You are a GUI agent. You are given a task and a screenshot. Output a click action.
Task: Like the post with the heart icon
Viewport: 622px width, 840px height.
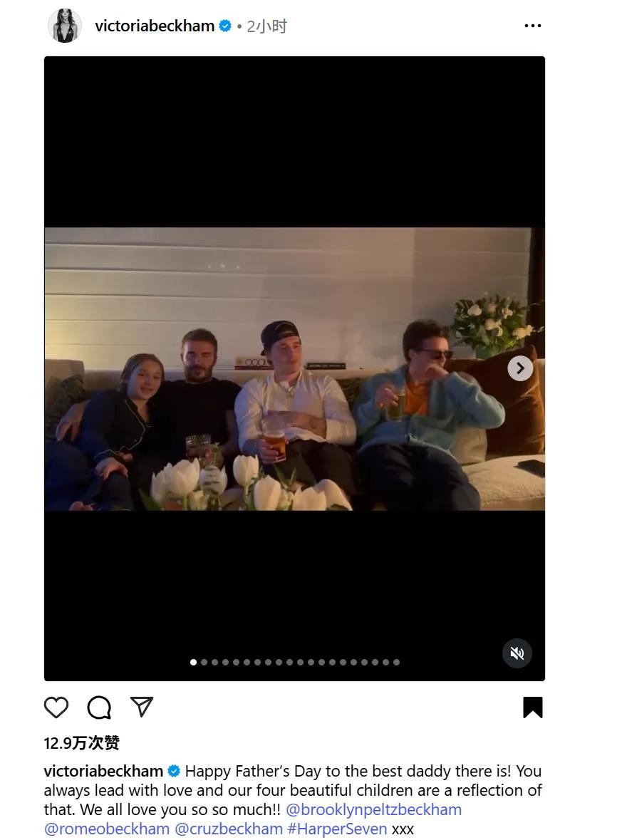point(56,707)
